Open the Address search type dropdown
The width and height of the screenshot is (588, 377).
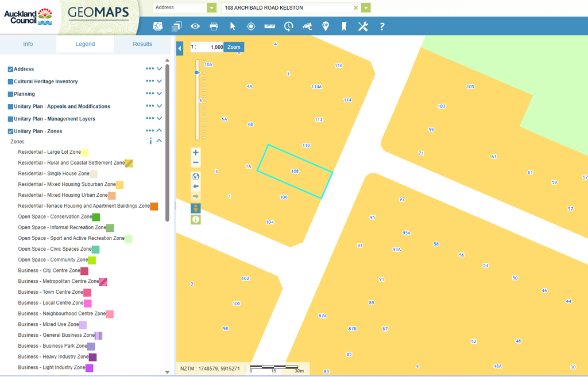pos(212,8)
